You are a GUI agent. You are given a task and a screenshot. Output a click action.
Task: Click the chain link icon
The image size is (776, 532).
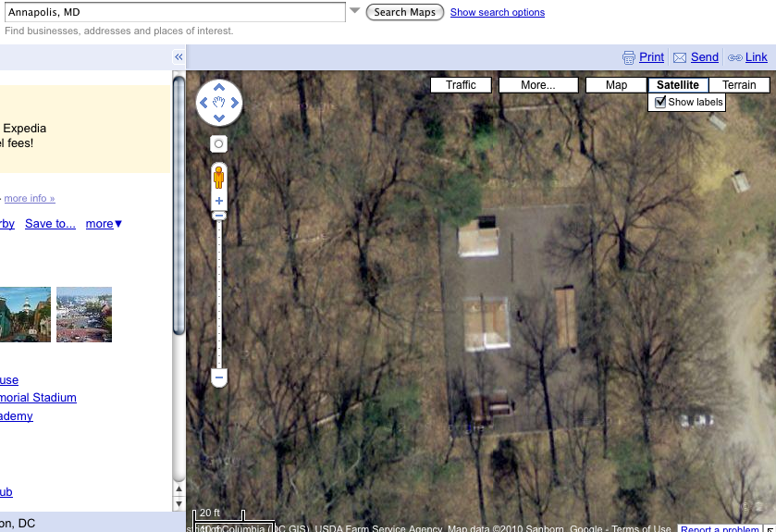[735, 58]
